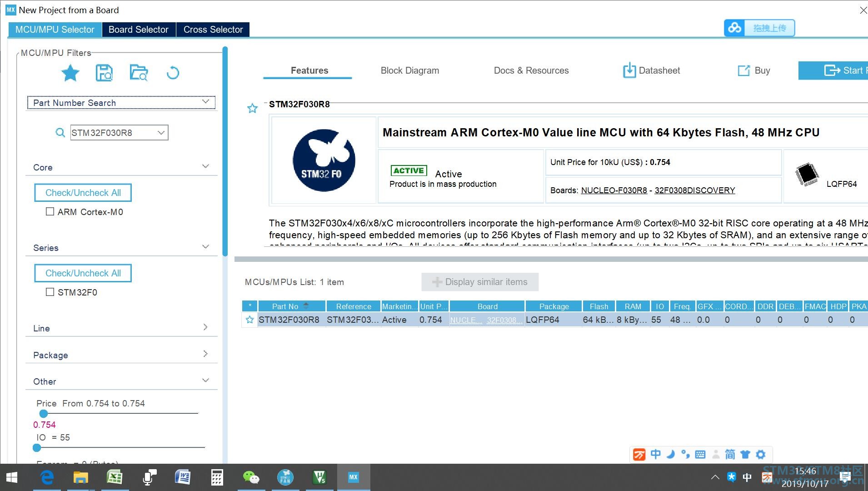The width and height of the screenshot is (868, 491).
Task: Open the NUCLEO-F030R8 board link
Action: coord(614,190)
